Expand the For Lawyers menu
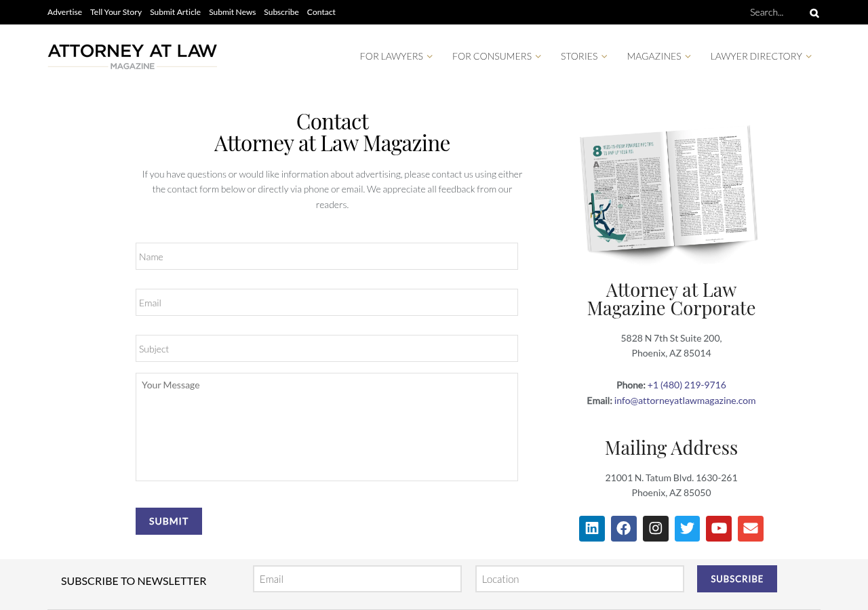Image resolution: width=868 pixels, height=610 pixels. click(396, 56)
